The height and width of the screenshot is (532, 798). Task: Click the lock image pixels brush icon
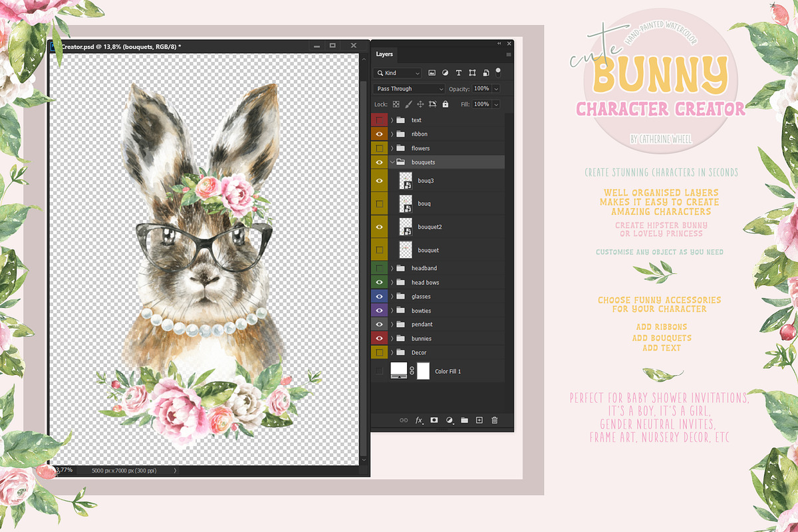(408, 104)
